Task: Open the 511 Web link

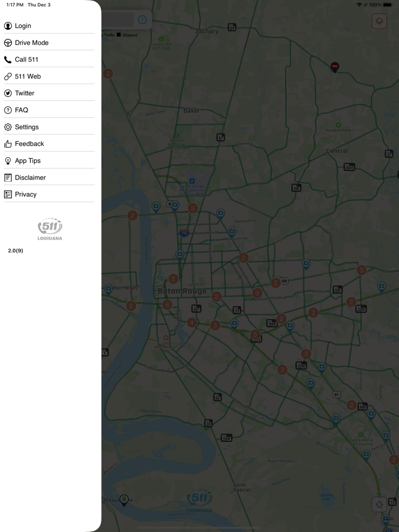Action: (27, 76)
